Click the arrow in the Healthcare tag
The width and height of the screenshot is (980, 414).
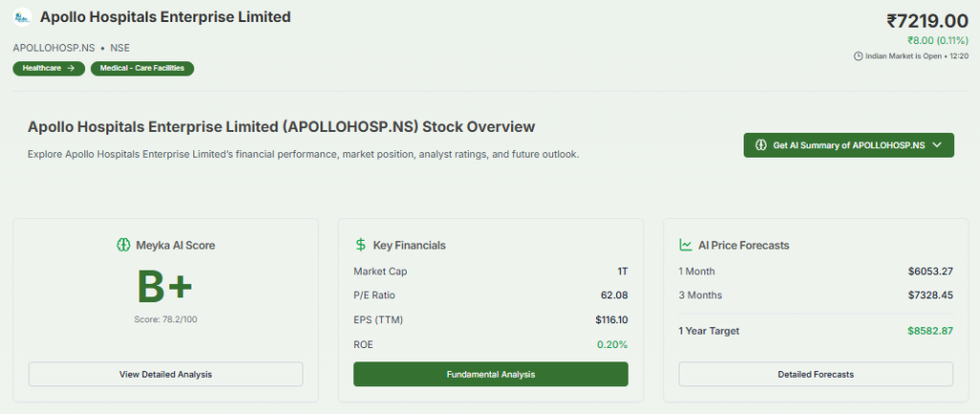click(71, 68)
